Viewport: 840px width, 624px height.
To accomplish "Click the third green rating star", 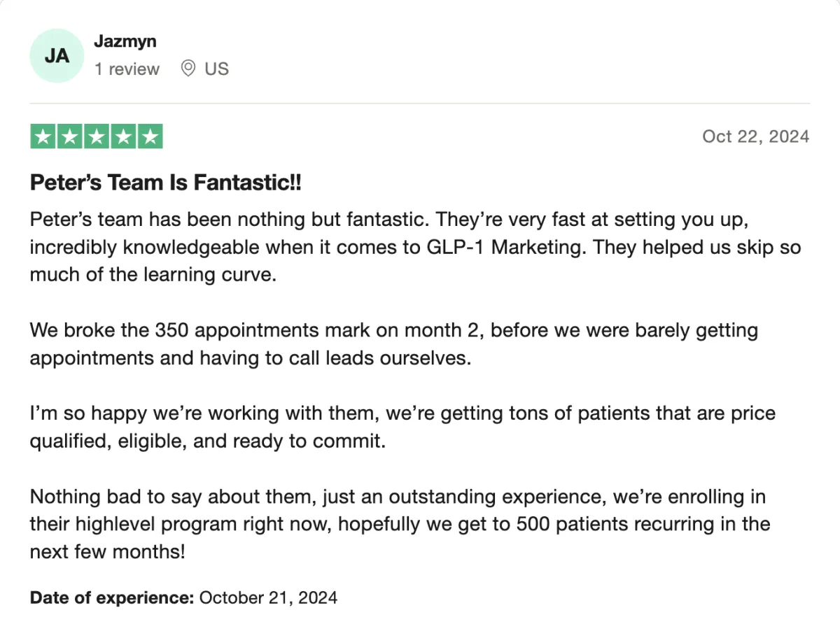I will (97, 136).
